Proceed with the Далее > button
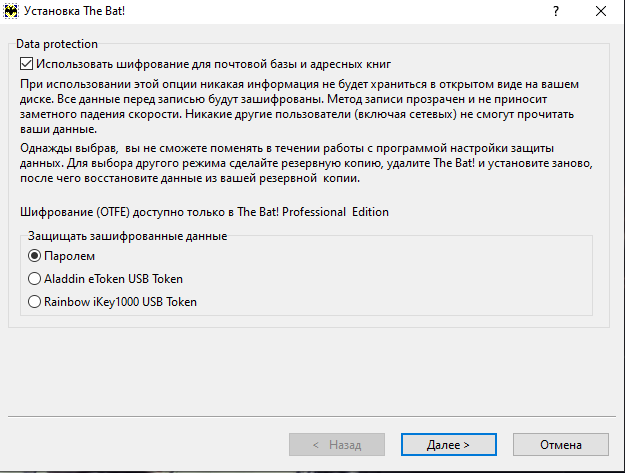The height and width of the screenshot is (473, 625). click(x=448, y=445)
